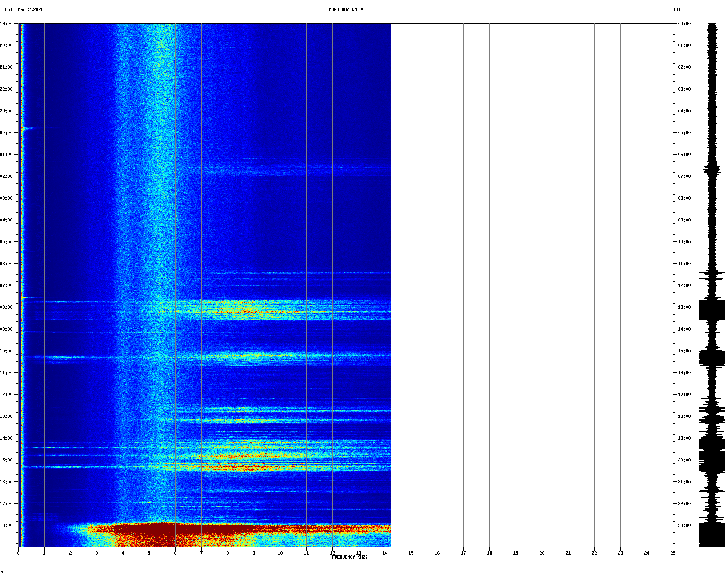728x576 pixels.
Task: Click the 08:00 CST time tick
Action: (7, 307)
